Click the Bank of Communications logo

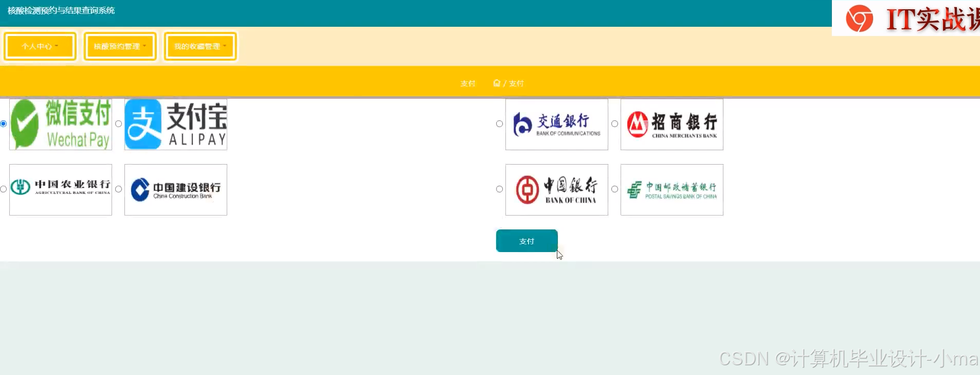coord(557,124)
